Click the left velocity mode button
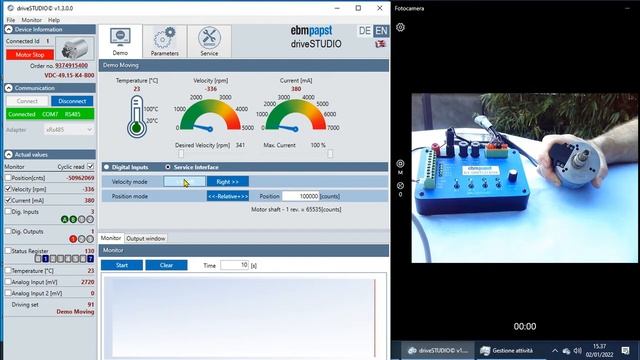This screenshot has height=360, width=640. click(x=184, y=182)
